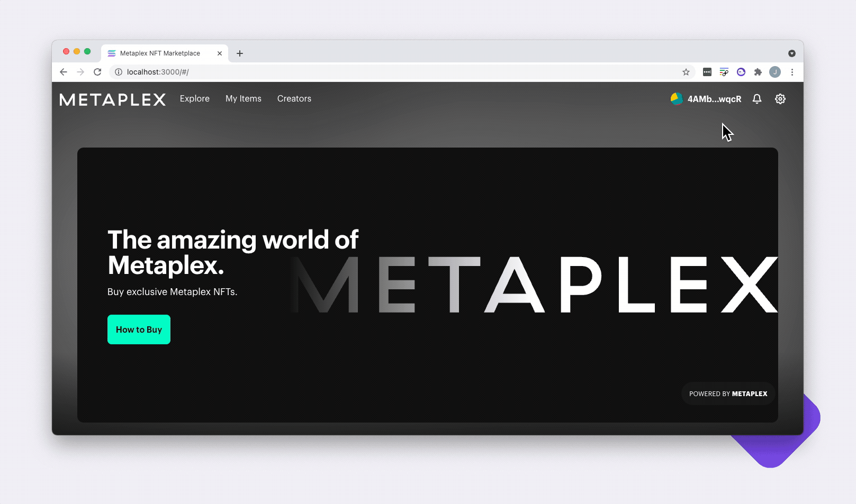Click the Metaplex favicon on the browser tab
856x504 pixels.
pyautogui.click(x=112, y=53)
